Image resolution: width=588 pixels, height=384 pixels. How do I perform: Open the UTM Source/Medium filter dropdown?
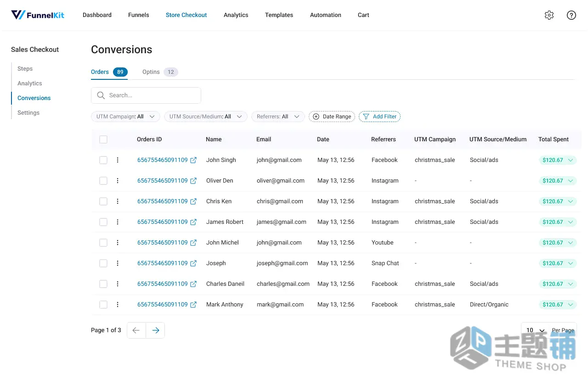coord(206,117)
